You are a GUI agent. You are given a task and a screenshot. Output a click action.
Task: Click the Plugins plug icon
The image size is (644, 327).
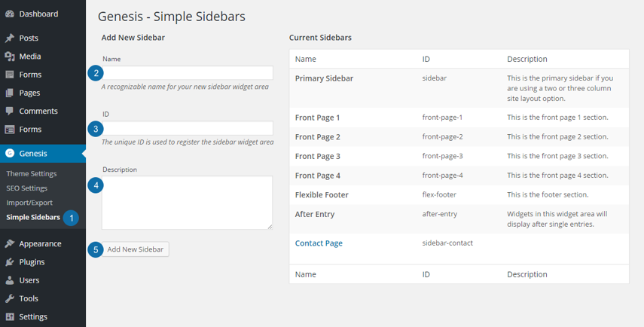point(10,262)
